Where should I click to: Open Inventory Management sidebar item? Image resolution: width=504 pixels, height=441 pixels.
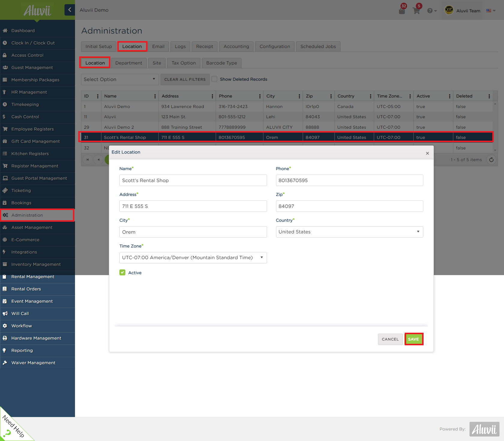coord(37,264)
